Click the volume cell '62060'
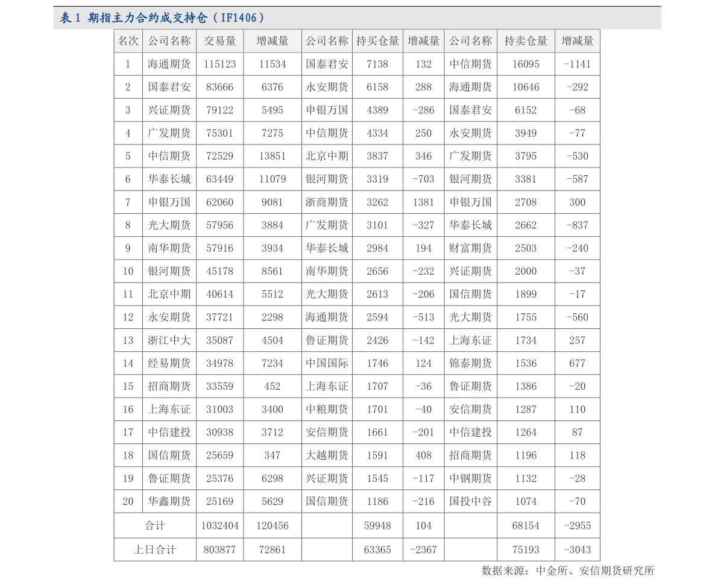 [220, 202]
